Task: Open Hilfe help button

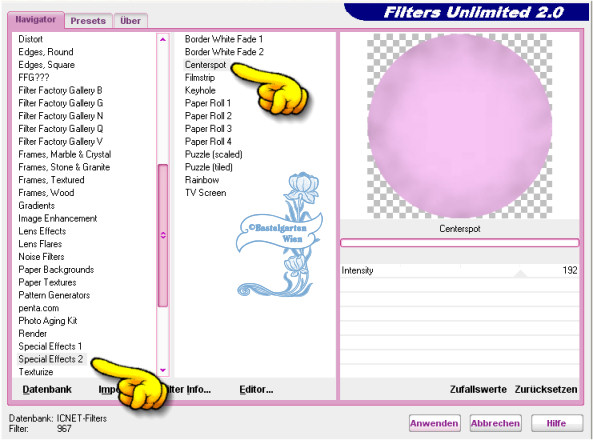Action: [x=556, y=423]
